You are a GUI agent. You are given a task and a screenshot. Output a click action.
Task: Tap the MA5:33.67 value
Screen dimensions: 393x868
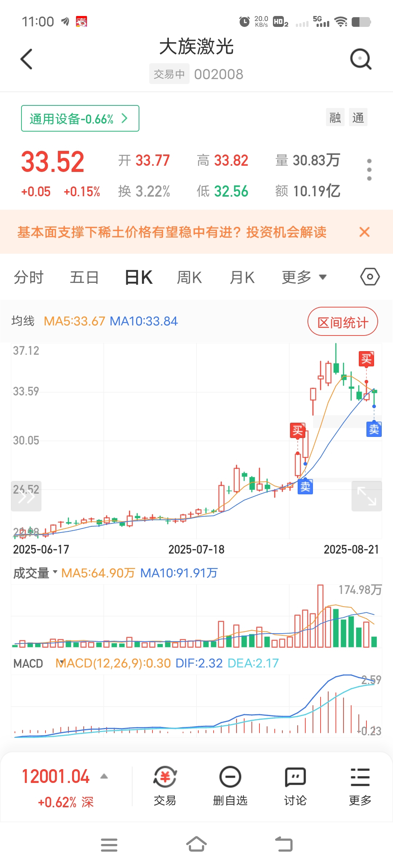74,321
